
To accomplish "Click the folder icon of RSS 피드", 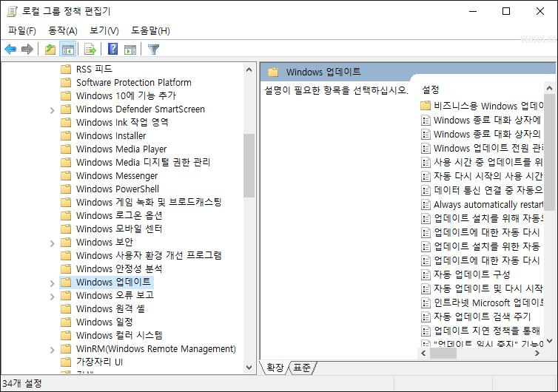I will pyautogui.click(x=66, y=69).
